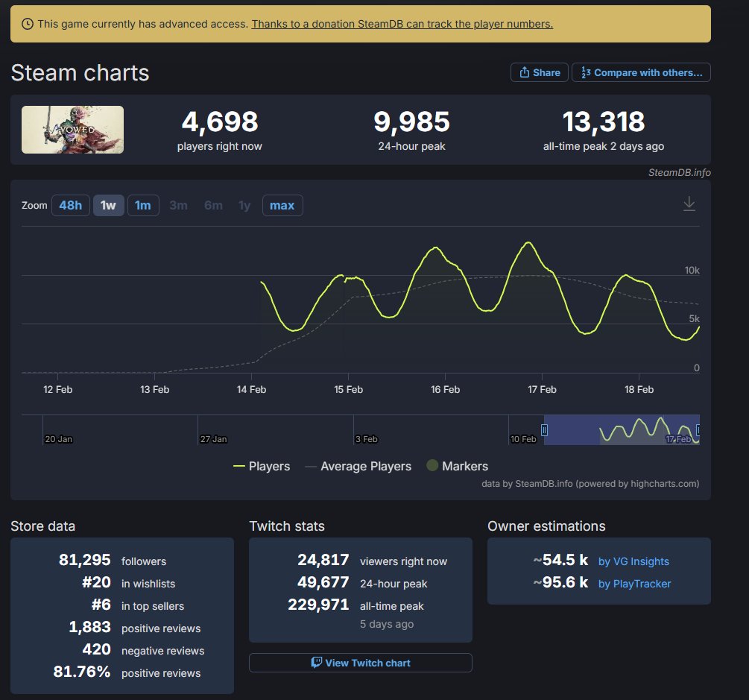
Task: Open the View Twitch chart button
Action: coord(361,663)
